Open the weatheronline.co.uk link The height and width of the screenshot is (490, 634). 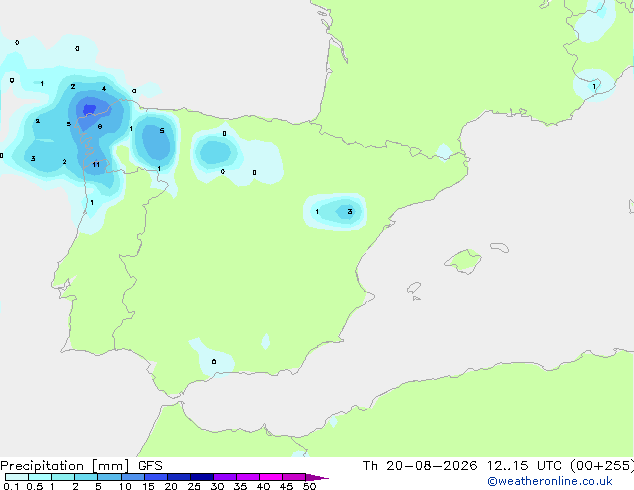pyautogui.click(x=550, y=481)
